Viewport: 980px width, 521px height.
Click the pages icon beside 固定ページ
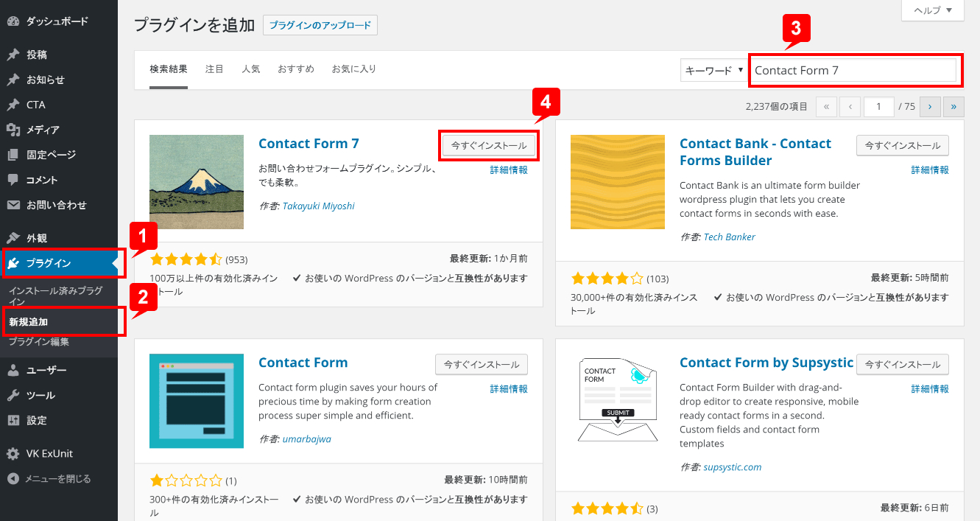pos(13,155)
